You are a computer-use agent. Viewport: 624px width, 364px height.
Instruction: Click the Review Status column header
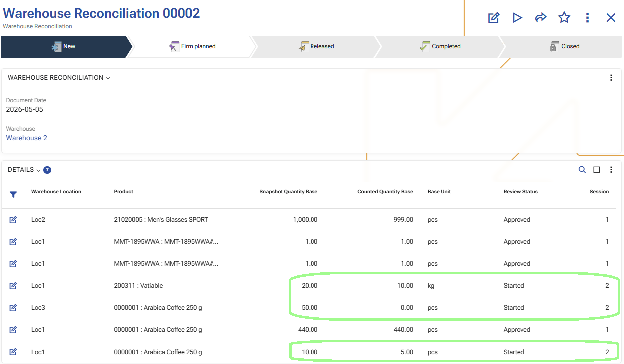click(x=521, y=192)
